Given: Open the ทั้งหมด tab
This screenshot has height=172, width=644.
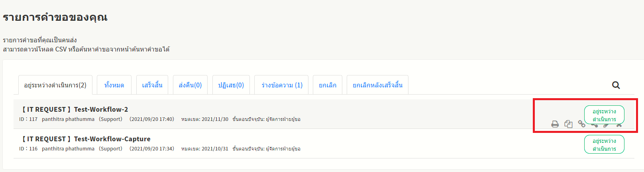Looking at the screenshot, I should pyautogui.click(x=114, y=85).
